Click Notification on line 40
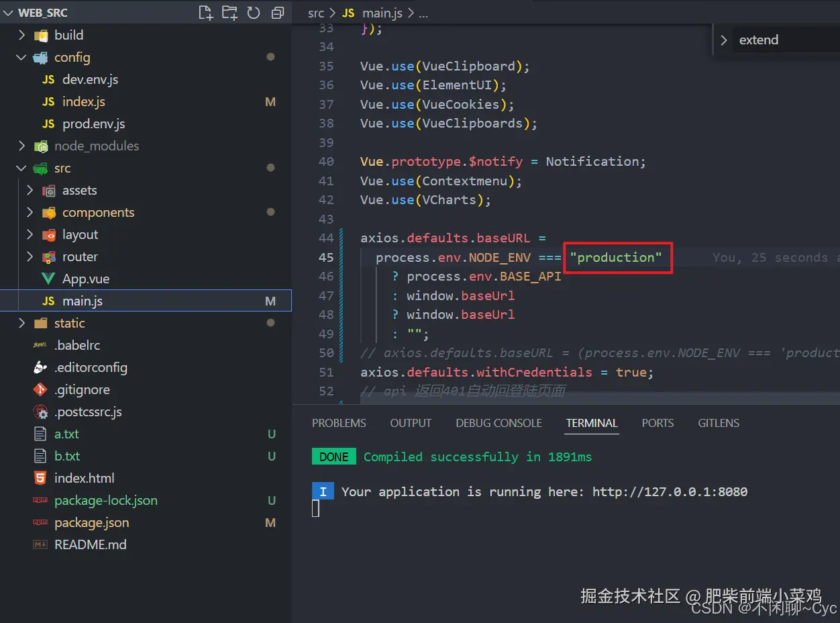The image size is (840, 623). click(592, 161)
